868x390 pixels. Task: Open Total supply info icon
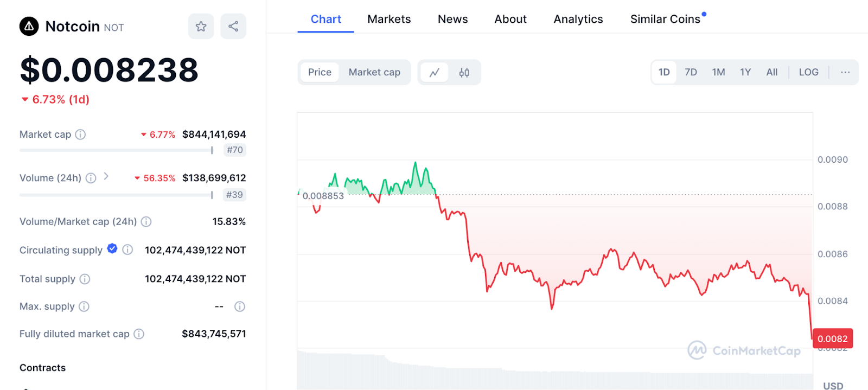[x=85, y=279]
